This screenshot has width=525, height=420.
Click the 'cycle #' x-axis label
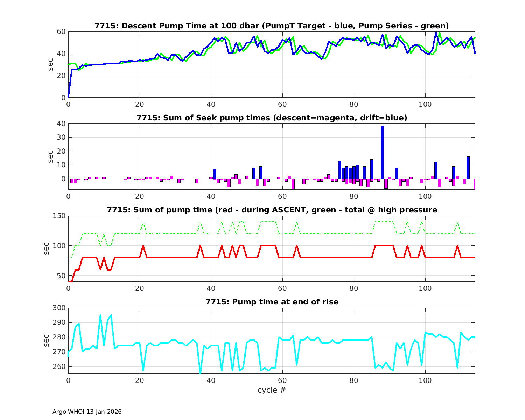coord(272,390)
